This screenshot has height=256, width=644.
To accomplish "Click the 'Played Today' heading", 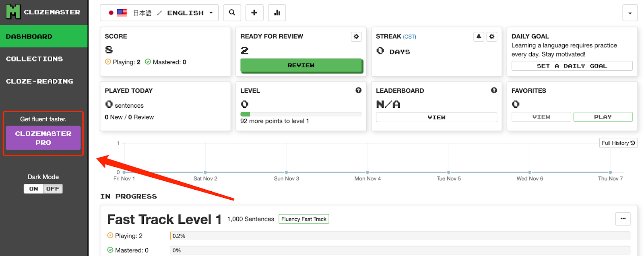I will point(129,90).
